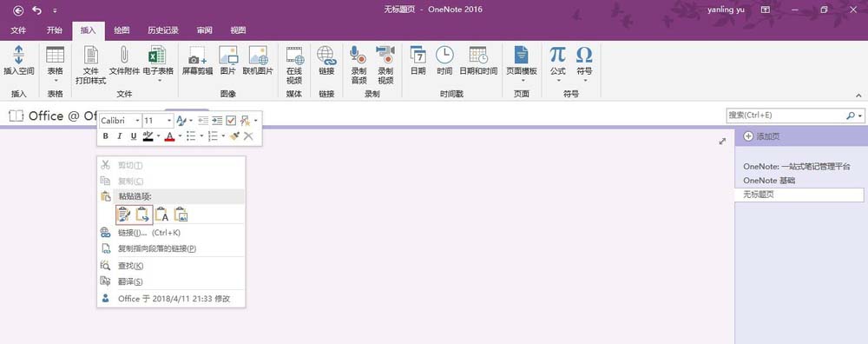Screen dimensions: 868x344
Task: Expand page to full view arrow
Action: pyautogui.click(x=722, y=142)
